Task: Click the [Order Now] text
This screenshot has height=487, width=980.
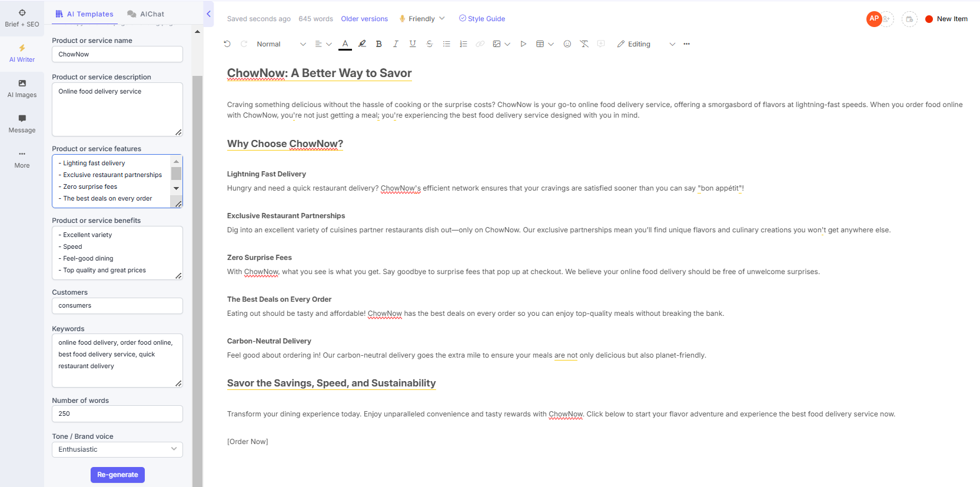Action: (x=248, y=442)
